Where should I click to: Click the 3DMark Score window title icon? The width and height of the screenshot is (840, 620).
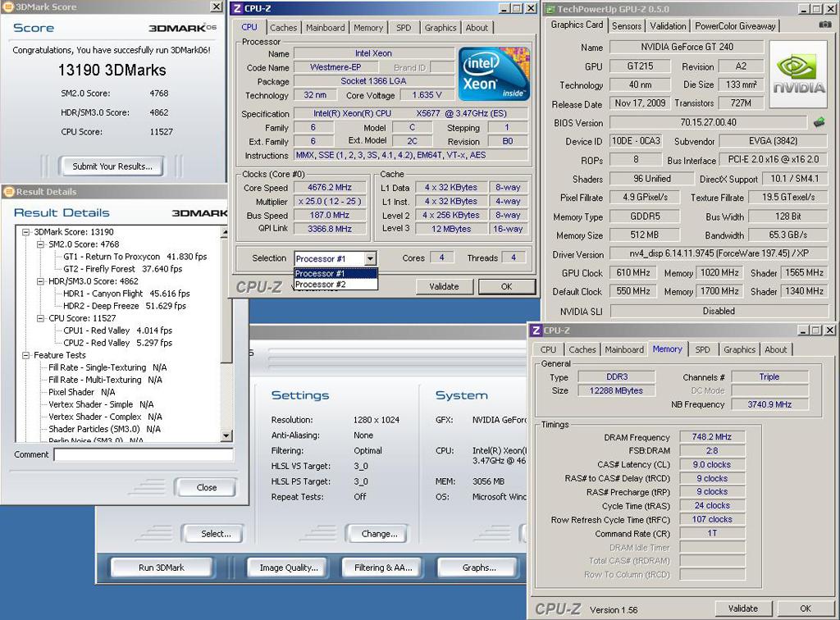[x=7, y=7]
